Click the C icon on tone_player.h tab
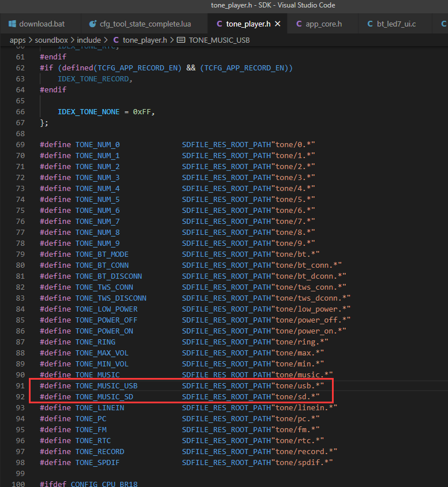 point(219,24)
